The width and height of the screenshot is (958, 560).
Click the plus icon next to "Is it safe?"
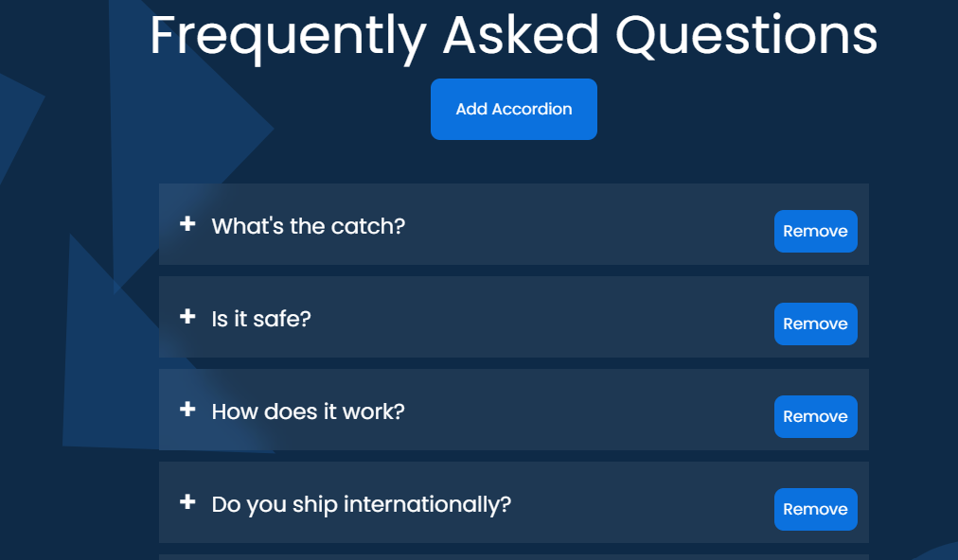[187, 317]
